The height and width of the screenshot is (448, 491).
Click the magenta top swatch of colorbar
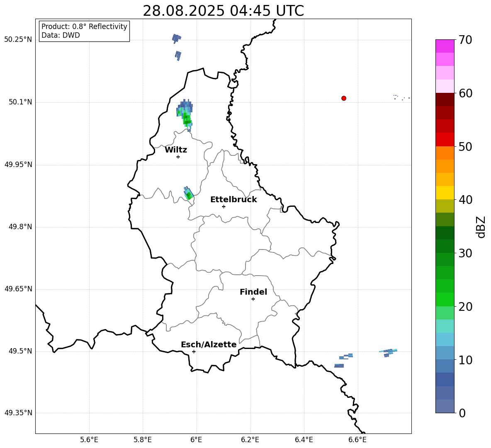[x=445, y=46]
